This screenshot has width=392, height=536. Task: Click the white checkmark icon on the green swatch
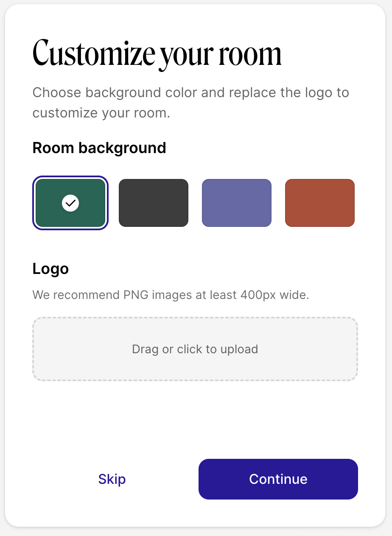click(x=70, y=203)
